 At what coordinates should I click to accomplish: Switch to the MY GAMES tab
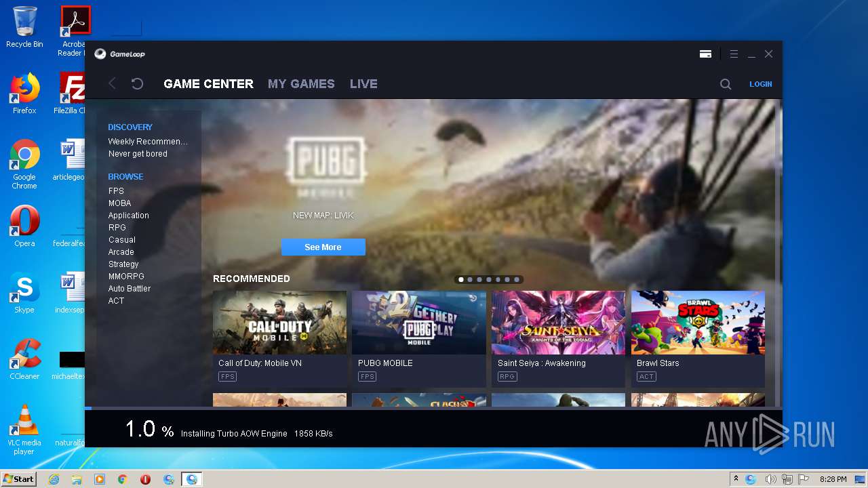(301, 84)
